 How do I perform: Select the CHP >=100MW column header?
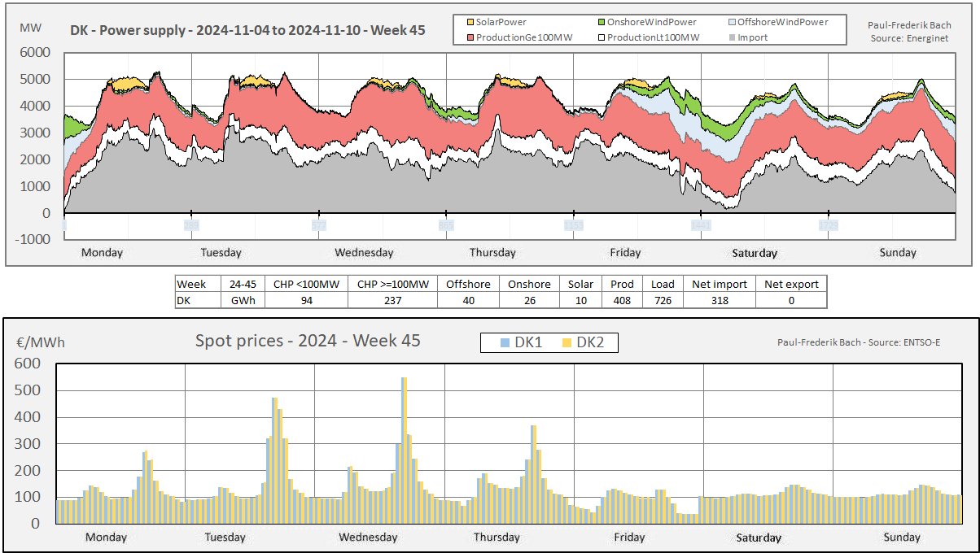tap(392, 284)
